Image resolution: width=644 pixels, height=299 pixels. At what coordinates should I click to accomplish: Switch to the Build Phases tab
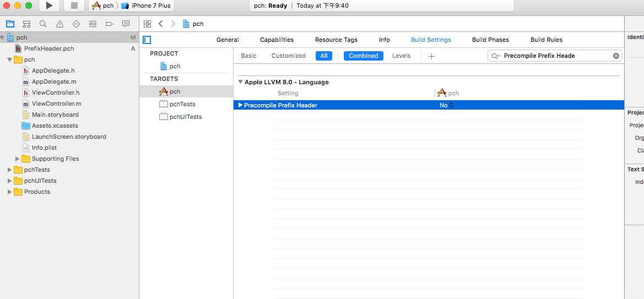coord(490,40)
